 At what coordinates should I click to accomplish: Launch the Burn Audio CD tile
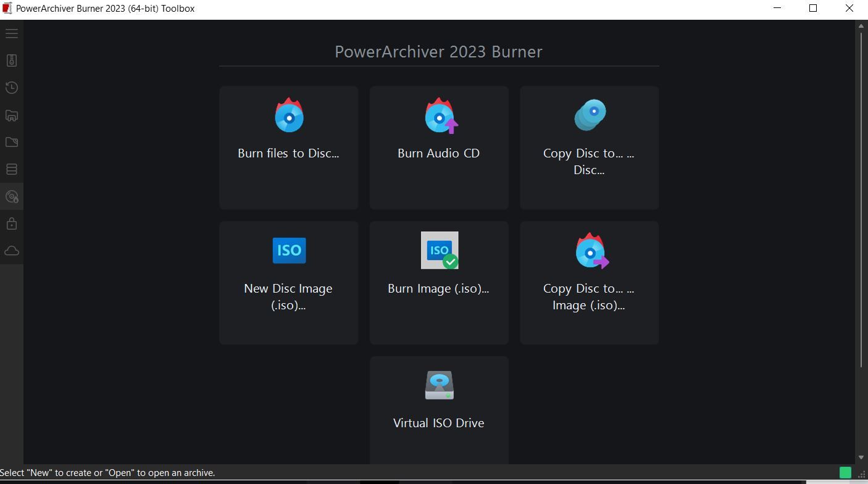click(439, 148)
